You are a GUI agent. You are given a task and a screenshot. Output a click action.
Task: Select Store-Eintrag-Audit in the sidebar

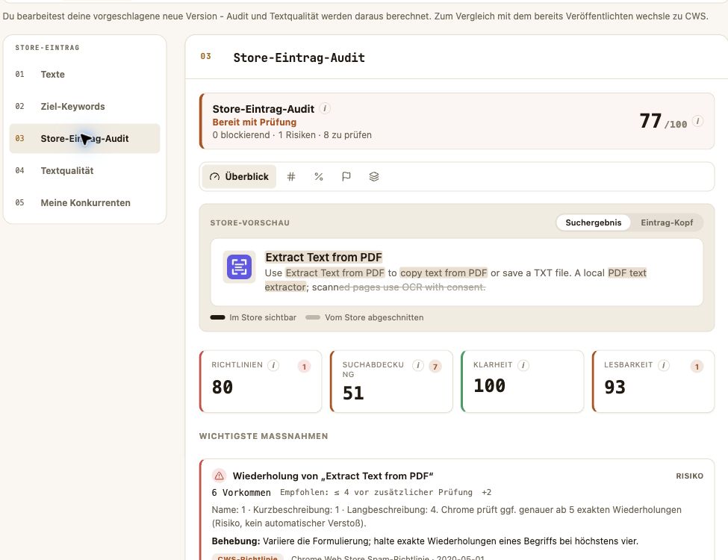[84, 138]
